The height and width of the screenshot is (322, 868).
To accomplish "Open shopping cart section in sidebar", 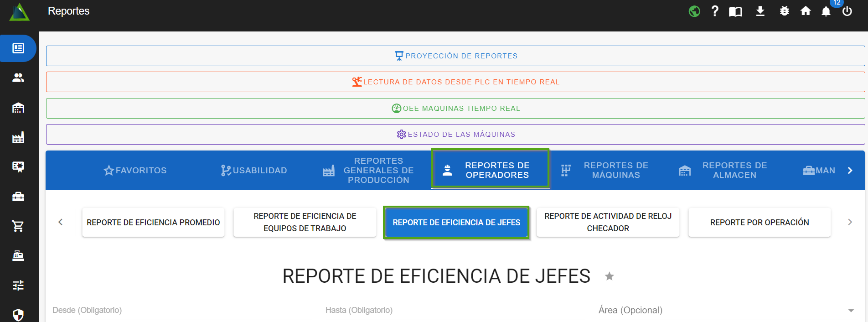I will coord(18,226).
